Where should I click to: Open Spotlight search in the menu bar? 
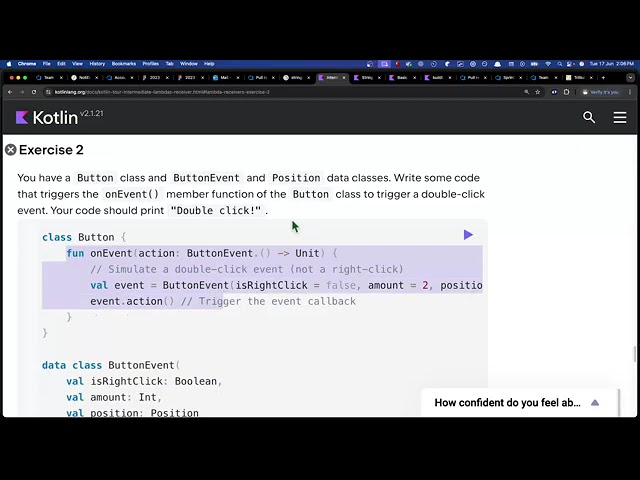[x=560, y=64]
